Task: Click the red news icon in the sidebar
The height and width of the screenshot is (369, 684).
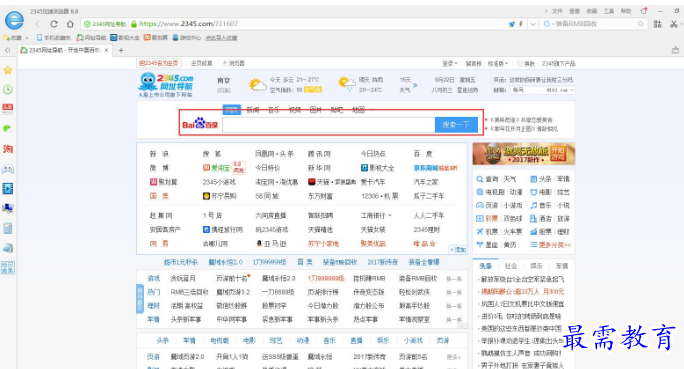Action: coord(8,109)
